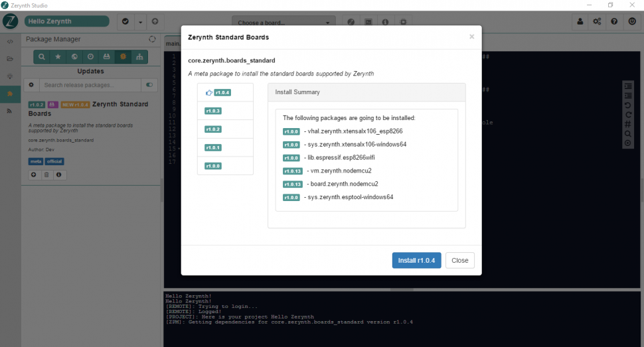Screen dimensions: 644x347
Task: Open the code editor sidebar icon
Action: pyautogui.click(x=10, y=42)
